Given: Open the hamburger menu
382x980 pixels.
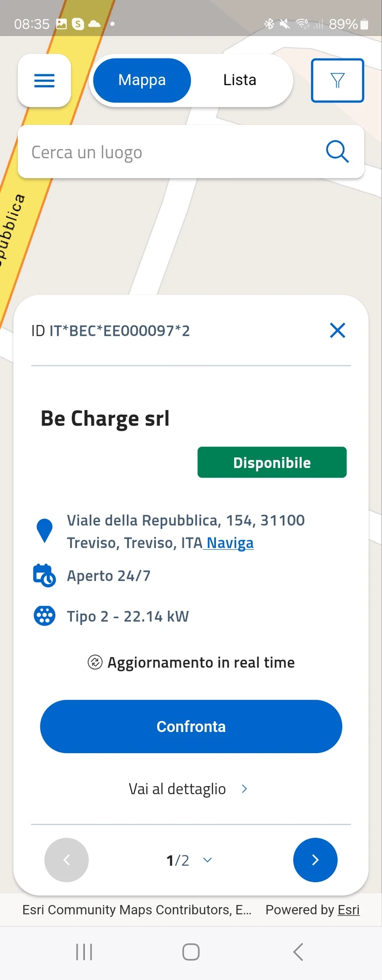Looking at the screenshot, I should 45,81.
